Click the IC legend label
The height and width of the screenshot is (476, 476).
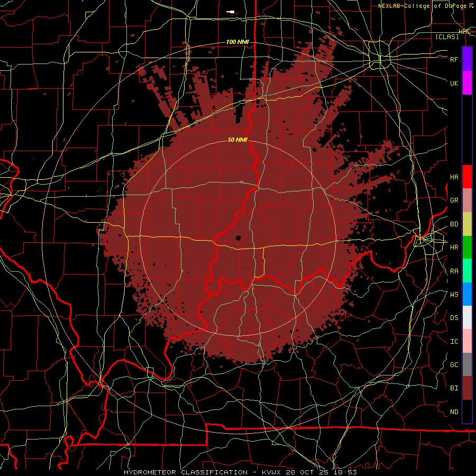coord(454,342)
